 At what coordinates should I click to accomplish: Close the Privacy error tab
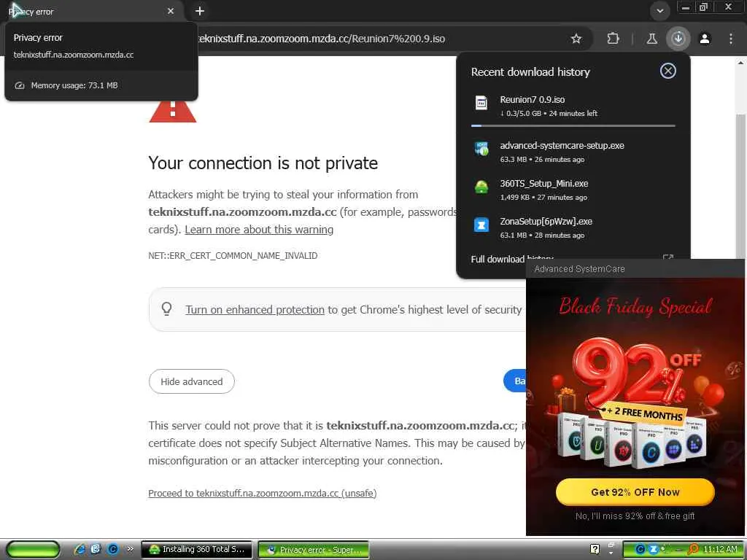[x=171, y=11]
